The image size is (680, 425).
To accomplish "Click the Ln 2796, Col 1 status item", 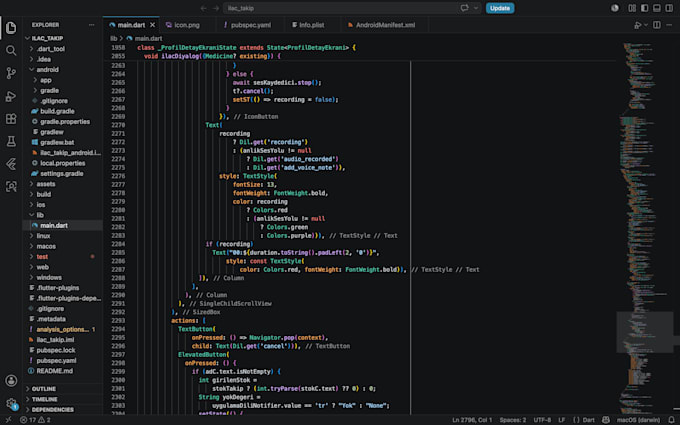I will point(472,420).
